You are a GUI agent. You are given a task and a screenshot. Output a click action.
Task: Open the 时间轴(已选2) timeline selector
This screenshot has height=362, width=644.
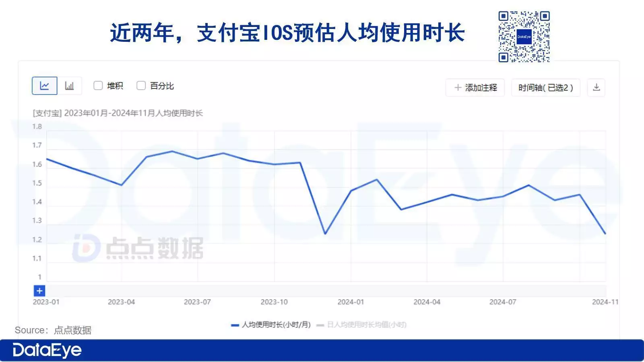click(546, 88)
